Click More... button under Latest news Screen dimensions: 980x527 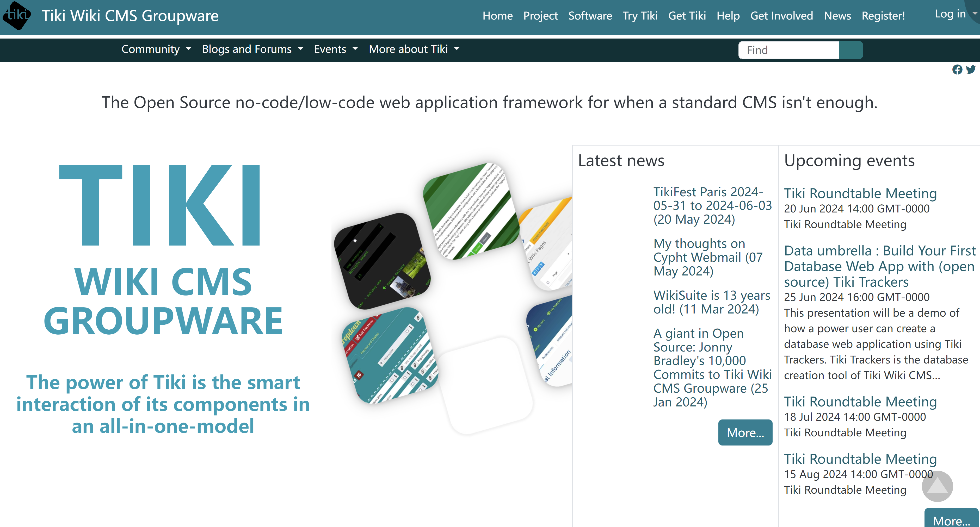(x=745, y=432)
